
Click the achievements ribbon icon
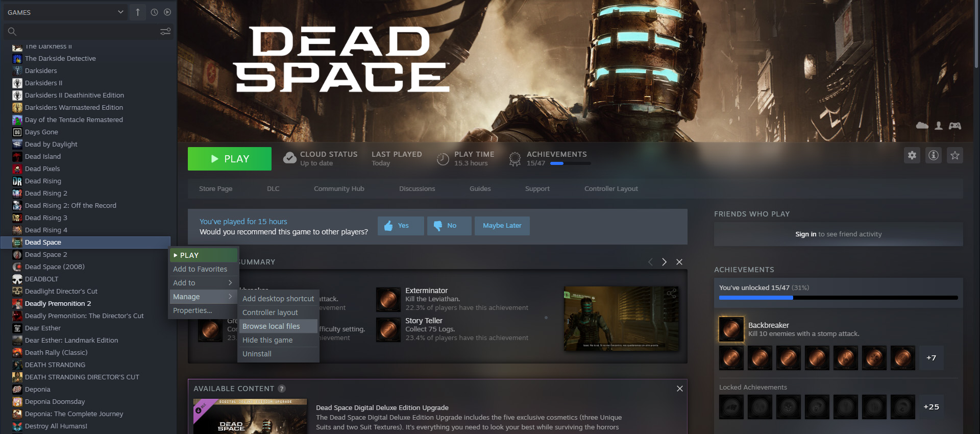click(515, 159)
